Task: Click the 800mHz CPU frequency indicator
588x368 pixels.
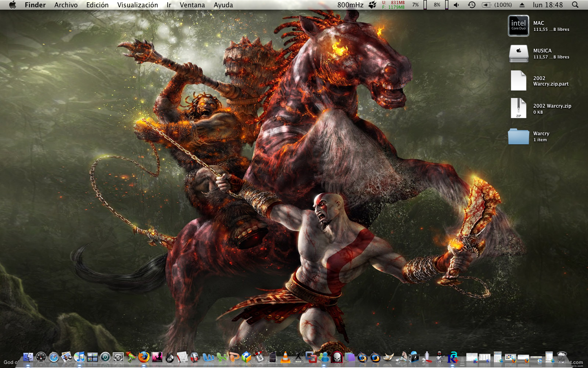Action: click(350, 5)
